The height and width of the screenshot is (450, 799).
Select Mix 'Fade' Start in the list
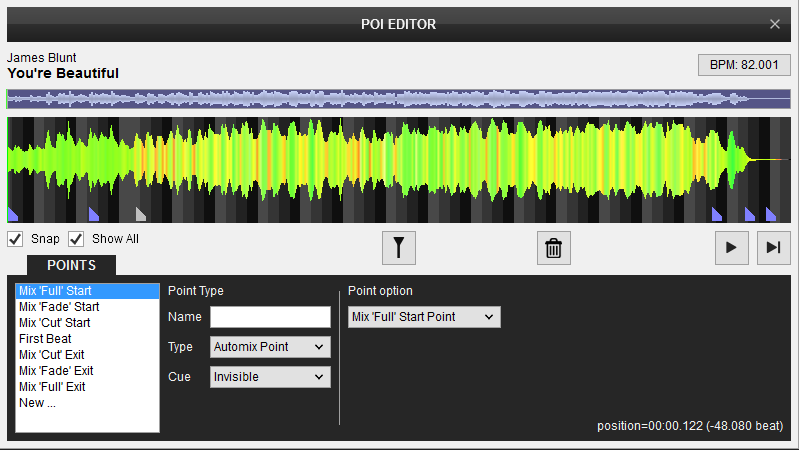[59, 307]
